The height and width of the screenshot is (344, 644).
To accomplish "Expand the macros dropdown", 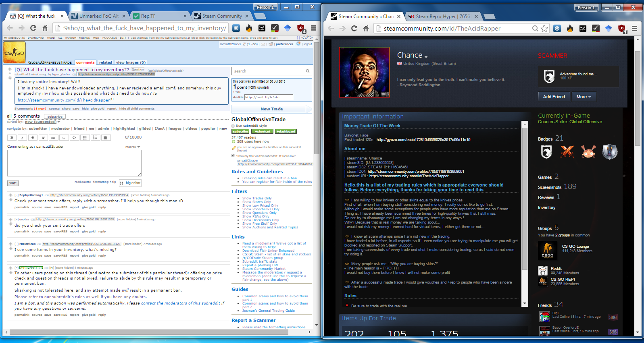I will [x=133, y=147].
